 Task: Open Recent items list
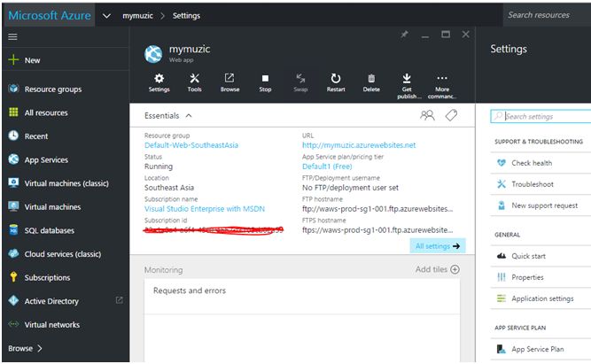coord(36,136)
